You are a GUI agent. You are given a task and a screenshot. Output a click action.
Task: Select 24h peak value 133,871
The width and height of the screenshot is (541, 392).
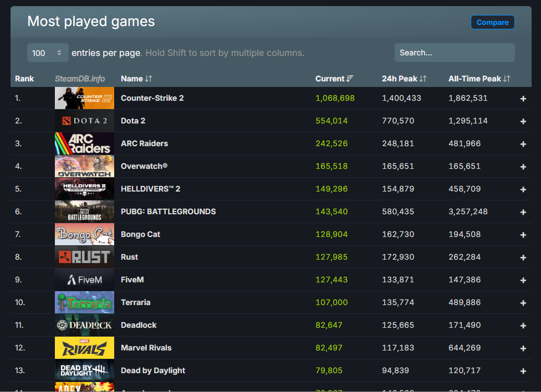pos(398,280)
